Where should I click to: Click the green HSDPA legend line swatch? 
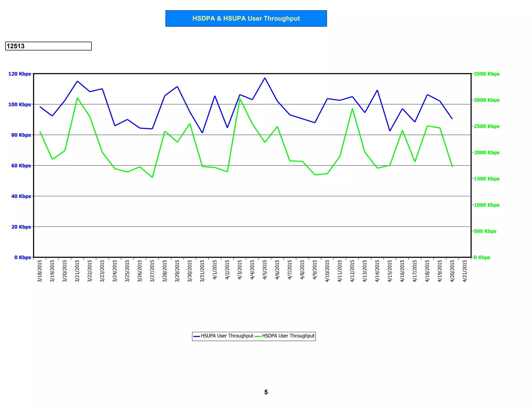coord(258,336)
